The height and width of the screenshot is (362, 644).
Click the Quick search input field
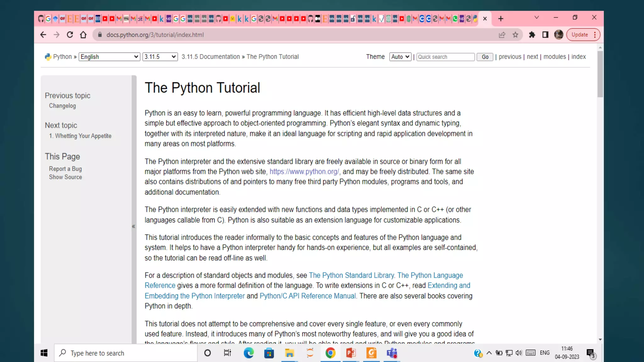pyautogui.click(x=445, y=57)
